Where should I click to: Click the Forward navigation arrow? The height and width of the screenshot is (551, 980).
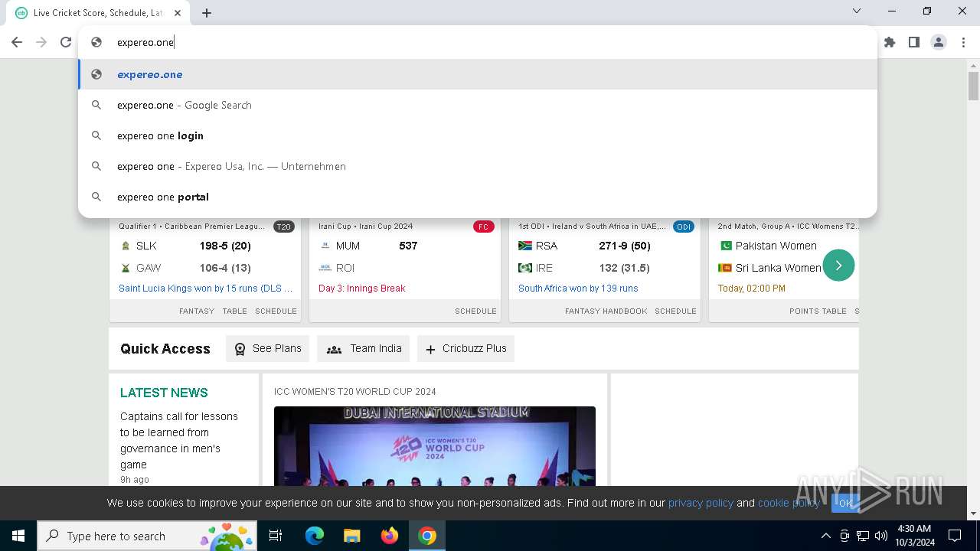(41, 42)
